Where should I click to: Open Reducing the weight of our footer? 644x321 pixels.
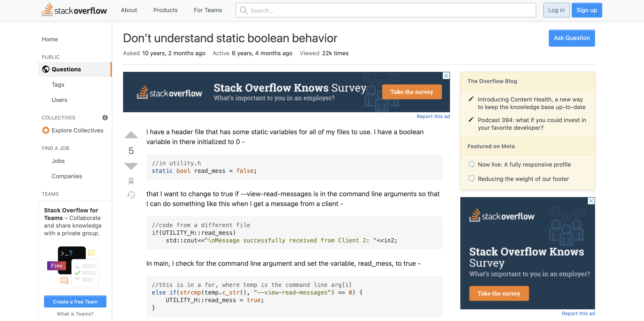tap(523, 179)
